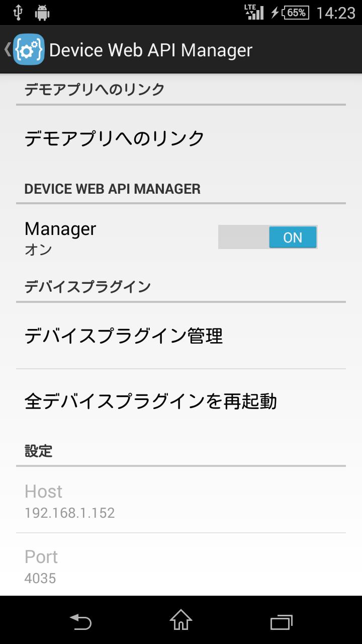Open デモアプリへのリンク item
Screen dimensions: 362x644
click(115, 138)
